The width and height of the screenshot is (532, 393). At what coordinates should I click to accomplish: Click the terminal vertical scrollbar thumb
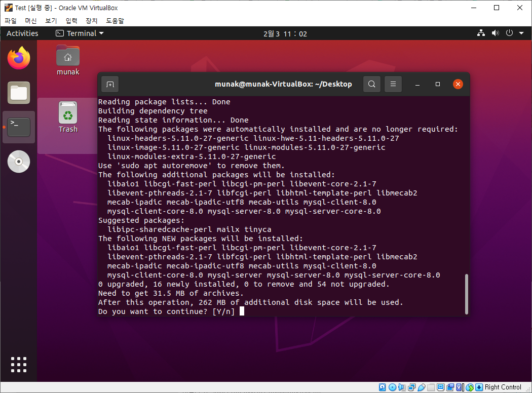pos(467,294)
